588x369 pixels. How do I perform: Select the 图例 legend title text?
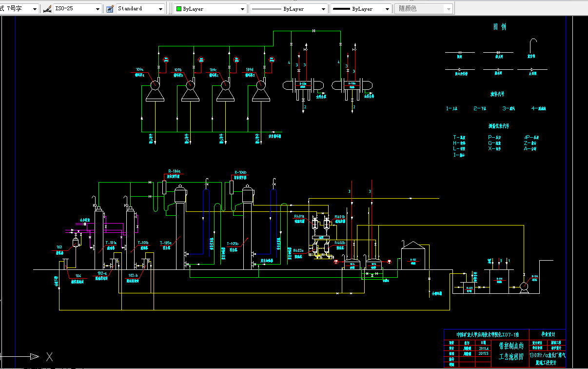pyautogui.click(x=499, y=27)
